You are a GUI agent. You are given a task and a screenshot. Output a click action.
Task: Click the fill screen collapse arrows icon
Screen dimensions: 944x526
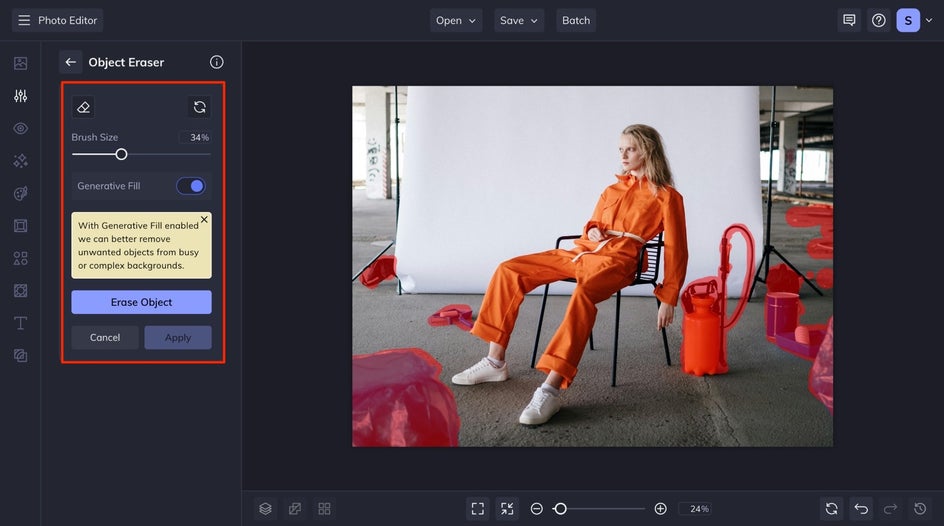[x=508, y=509]
